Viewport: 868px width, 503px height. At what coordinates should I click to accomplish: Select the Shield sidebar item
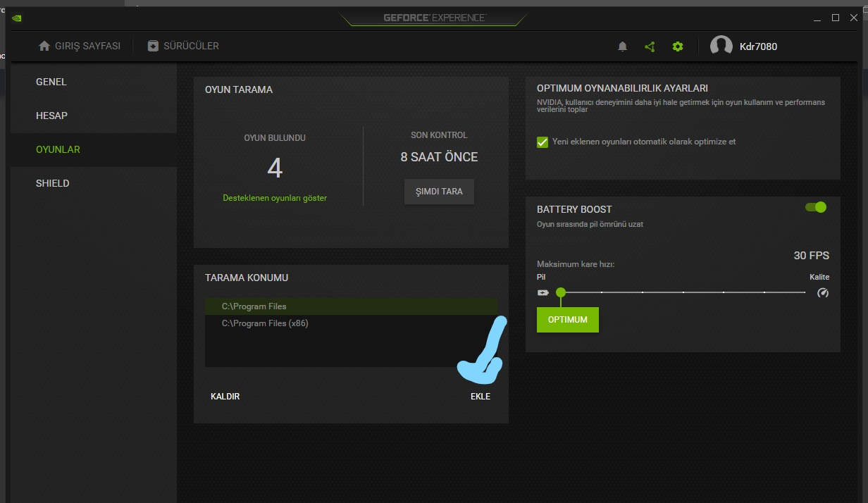pyautogui.click(x=94, y=183)
